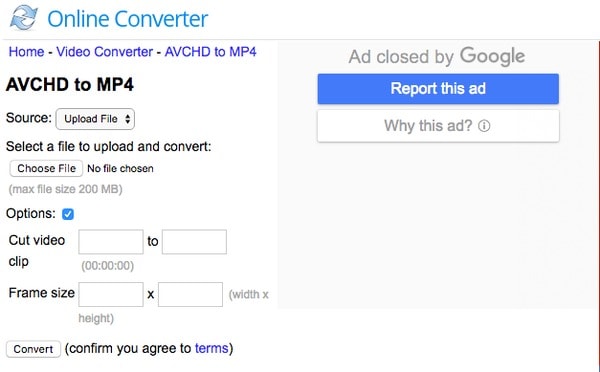Open the Video Converter breadcrumb link
This screenshot has width=600, height=372.
click(104, 52)
